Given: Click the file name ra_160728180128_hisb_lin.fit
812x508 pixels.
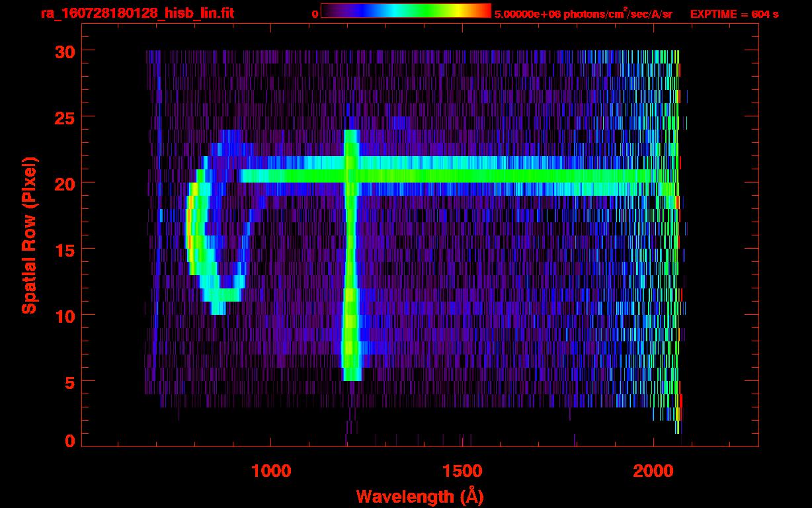Looking at the screenshot, I should coord(137,13).
